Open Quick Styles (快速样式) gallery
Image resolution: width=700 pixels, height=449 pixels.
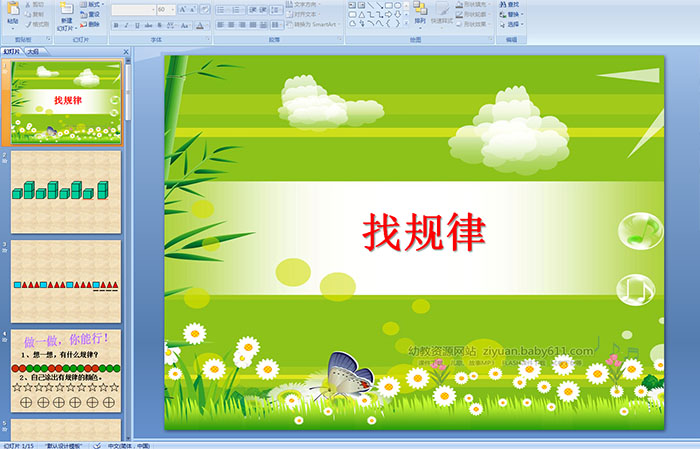click(442, 13)
